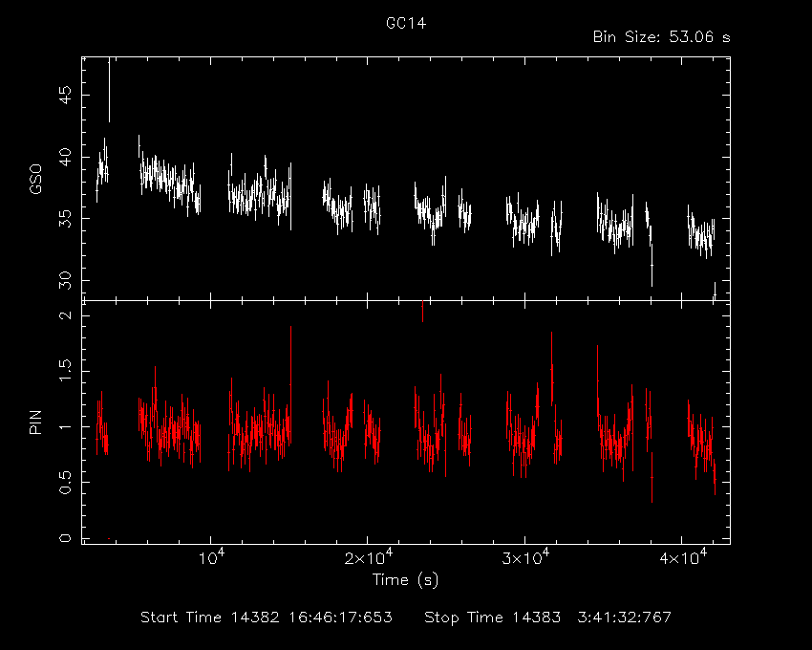The width and height of the screenshot is (812, 650).
Task: Click the 0 tick label on PIN axis
Action: pyautogui.click(x=66, y=538)
